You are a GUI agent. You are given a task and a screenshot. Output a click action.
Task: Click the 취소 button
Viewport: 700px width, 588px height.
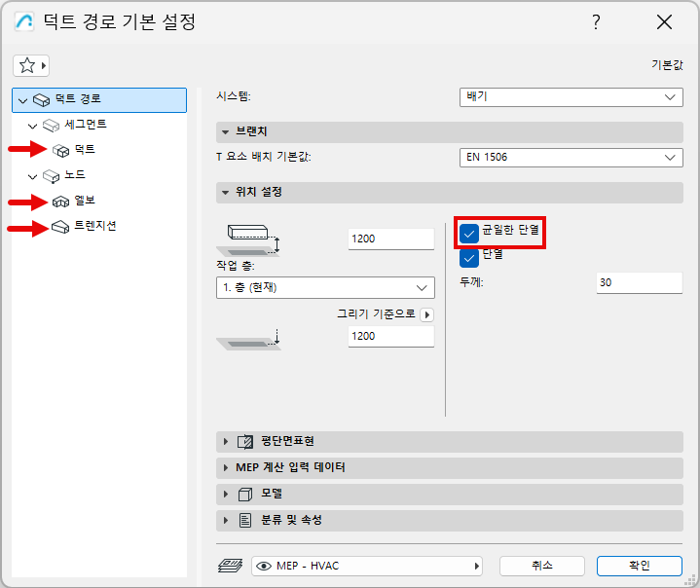542,566
